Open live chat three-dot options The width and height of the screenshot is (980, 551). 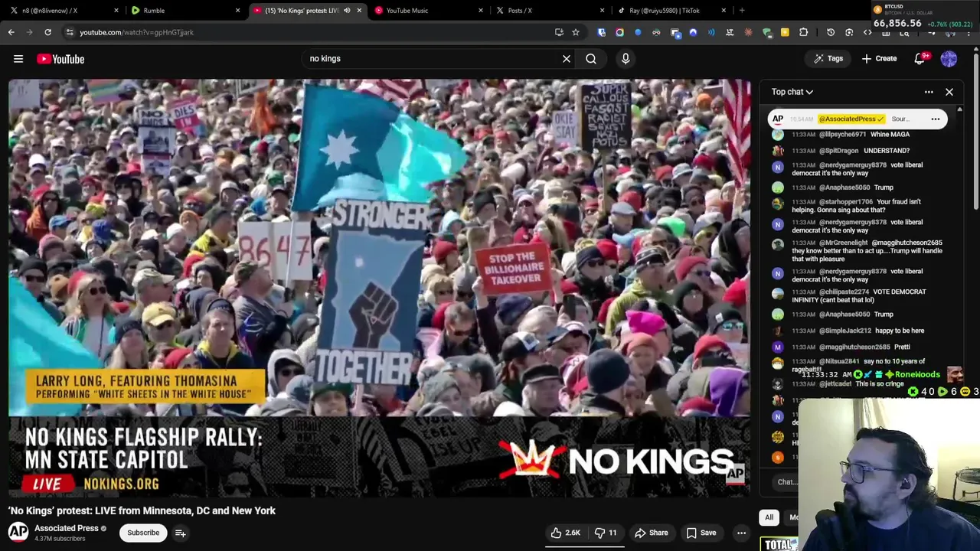click(x=929, y=92)
